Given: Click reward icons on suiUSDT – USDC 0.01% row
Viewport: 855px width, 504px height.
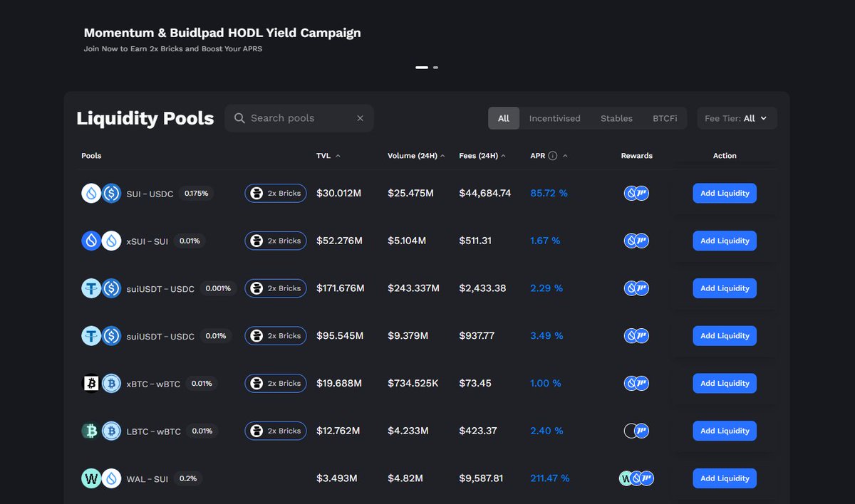Looking at the screenshot, I should click(636, 336).
